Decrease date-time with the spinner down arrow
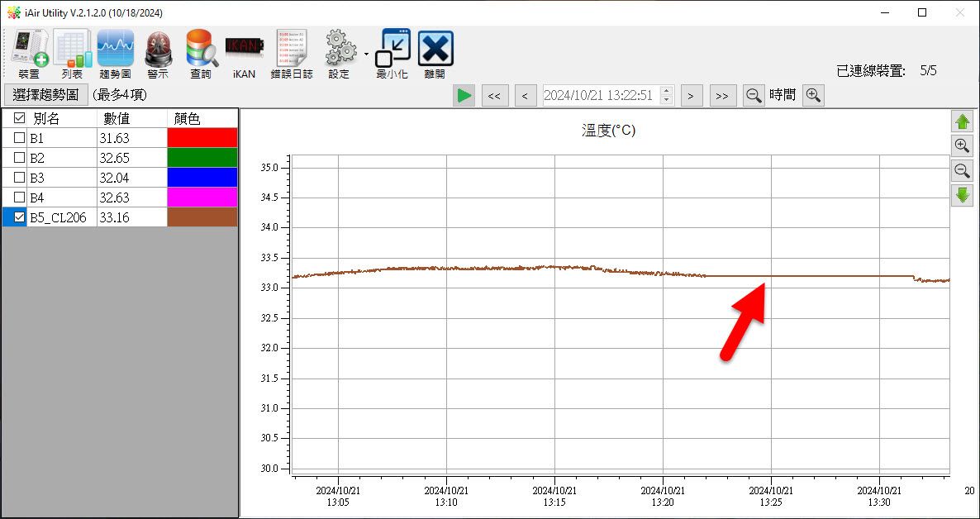Image resolution: width=980 pixels, height=519 pixels. point(666,100)
